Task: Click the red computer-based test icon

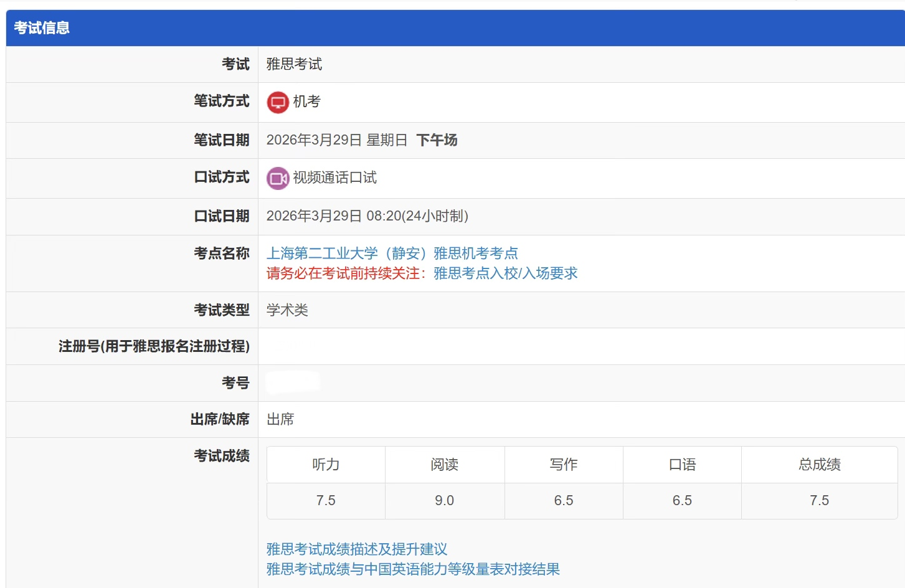Action: (278, 102)
